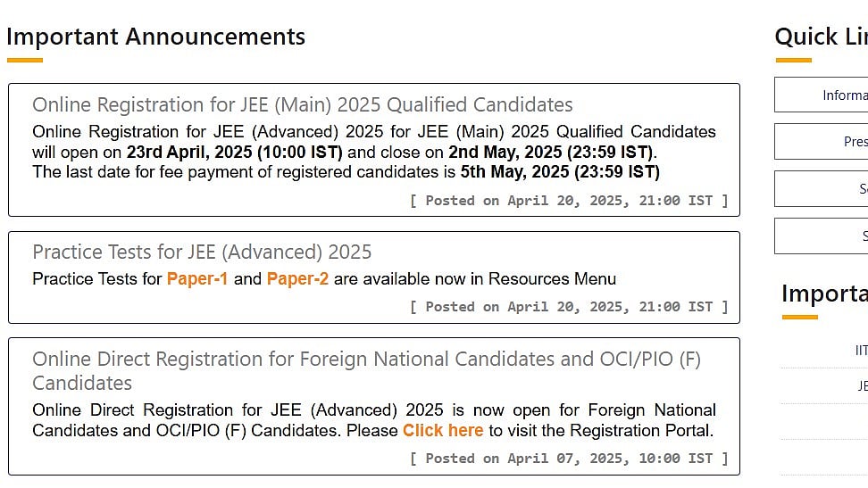Click 'Online Registration for JEE (Main) 2025' title
The width and height of the screenshot is (868, 488).
coord(302,105)
